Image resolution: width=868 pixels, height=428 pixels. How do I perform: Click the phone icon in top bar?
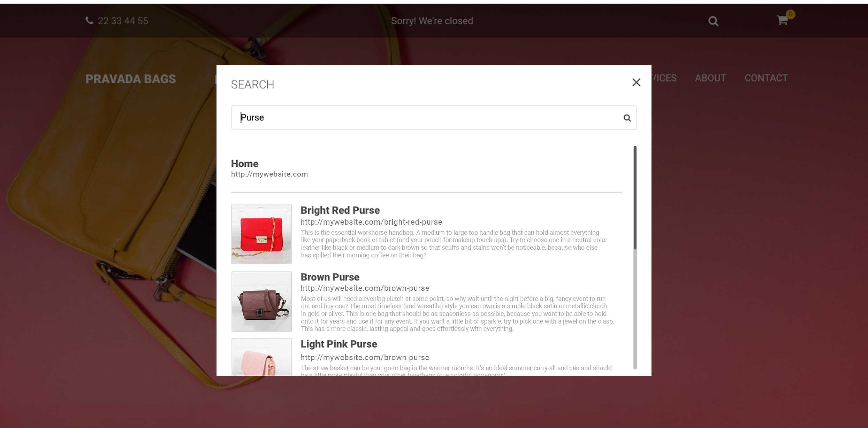point(89,21)
